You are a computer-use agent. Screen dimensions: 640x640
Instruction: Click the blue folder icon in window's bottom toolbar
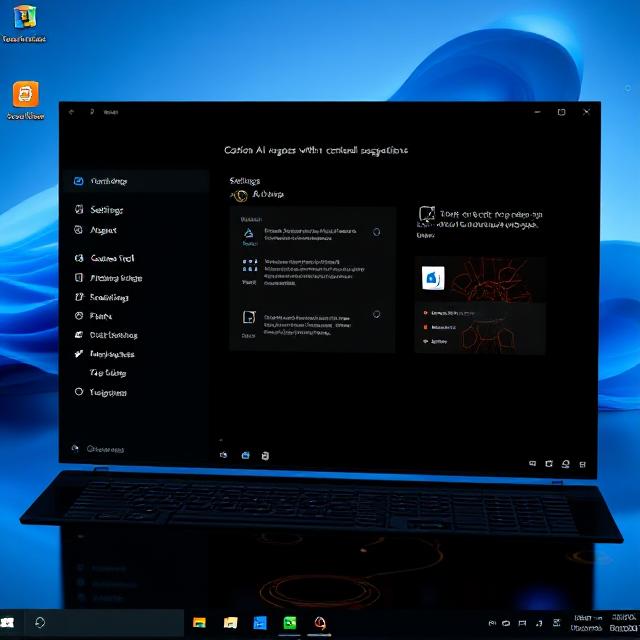point(245,455)
